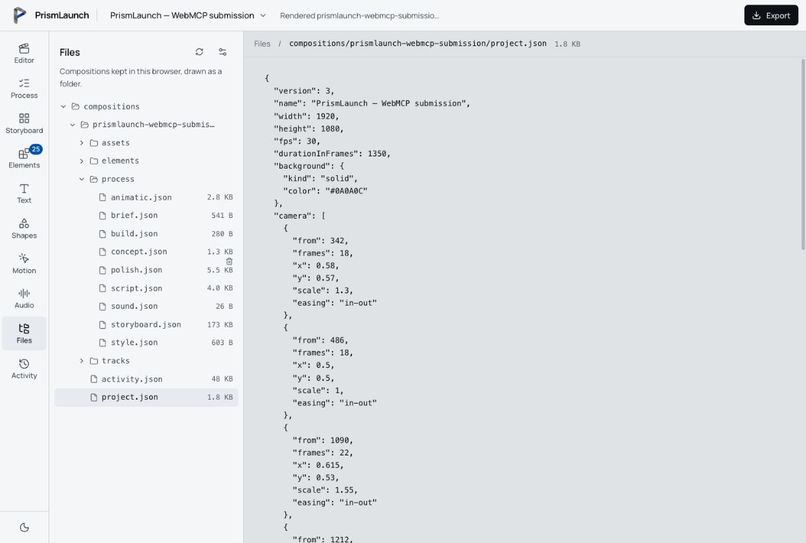Screen dimensions: 806x543
Task: Click the code viewer vertical scrollbar
Action: pos(802,154)
